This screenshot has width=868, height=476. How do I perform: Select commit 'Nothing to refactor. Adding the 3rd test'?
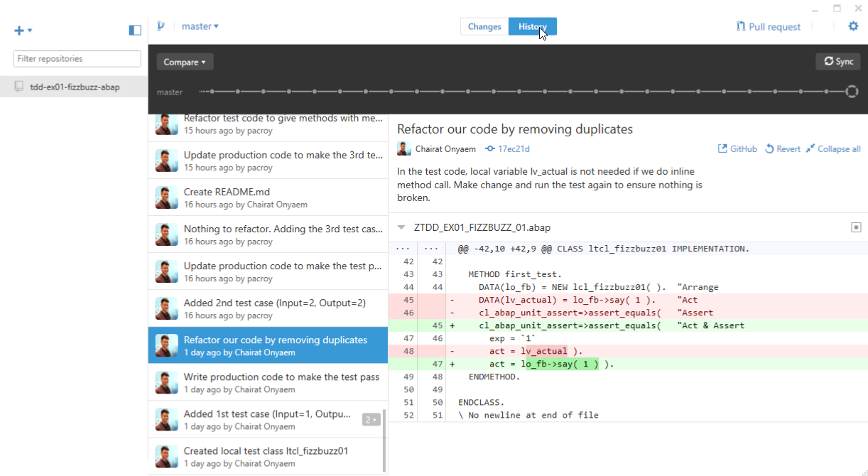268,234
